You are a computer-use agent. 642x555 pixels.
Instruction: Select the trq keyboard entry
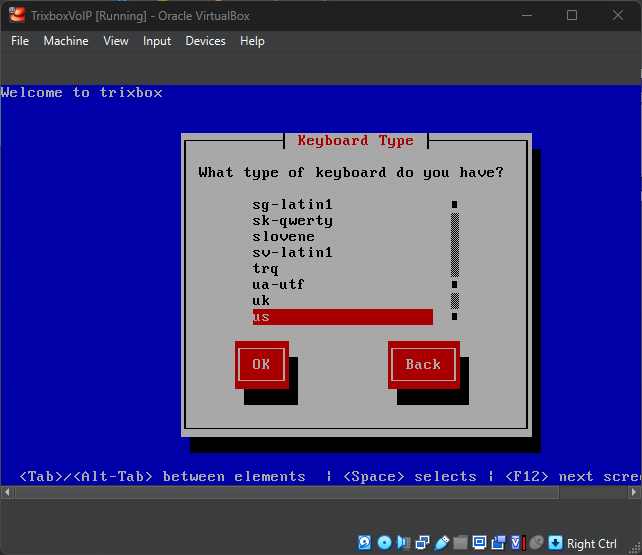(342, 268)
